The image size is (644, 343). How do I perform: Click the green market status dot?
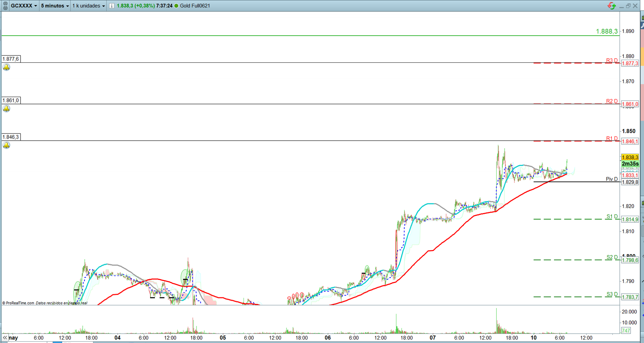(177, 6)
